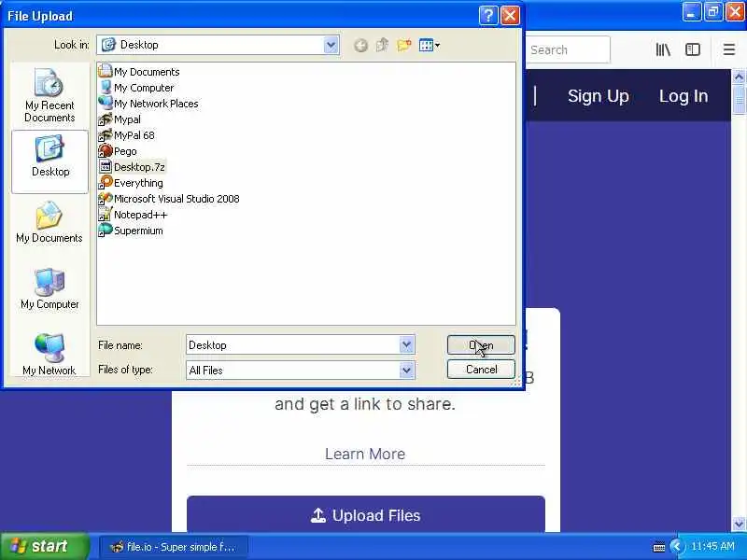The height and width of the screenshot is (560, 747).
Task: Select the Desktop.7z archive file
Action: [132, 167]
